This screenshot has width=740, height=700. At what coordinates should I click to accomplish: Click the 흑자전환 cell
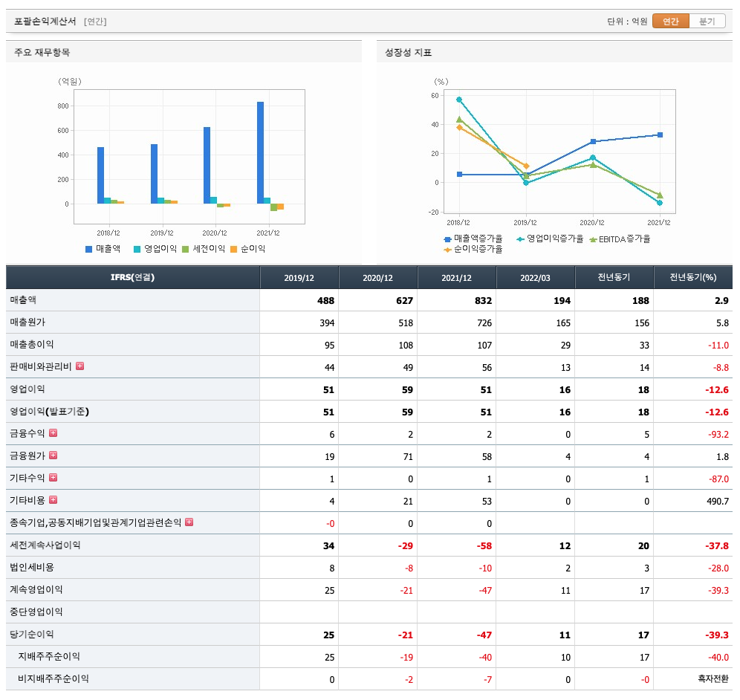click(x=713, y=678)
